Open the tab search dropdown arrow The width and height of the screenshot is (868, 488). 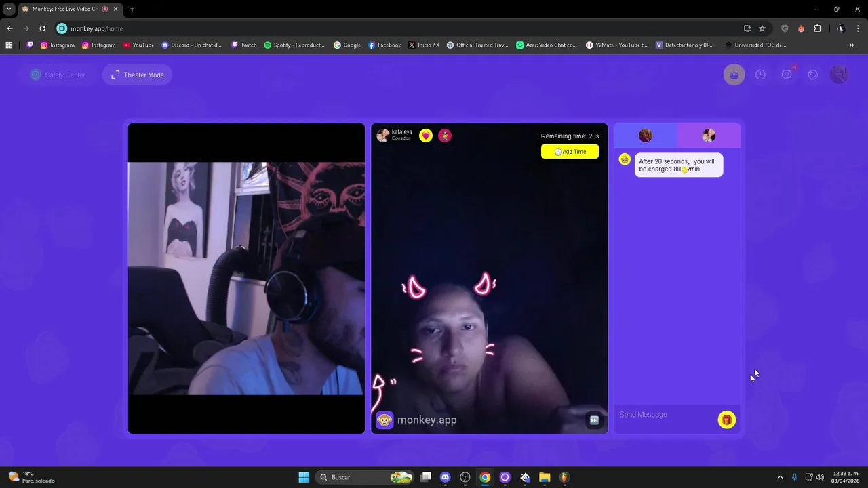(9, 9)
